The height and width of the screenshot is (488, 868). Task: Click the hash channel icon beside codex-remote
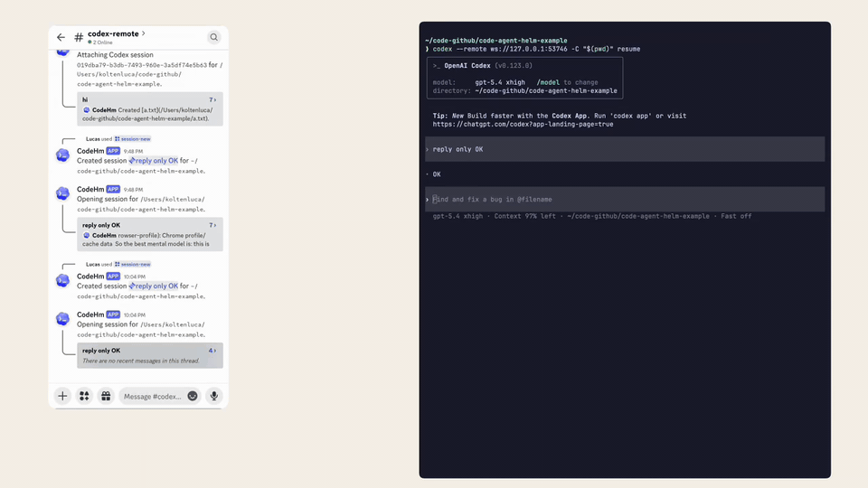tap(79, 38)
